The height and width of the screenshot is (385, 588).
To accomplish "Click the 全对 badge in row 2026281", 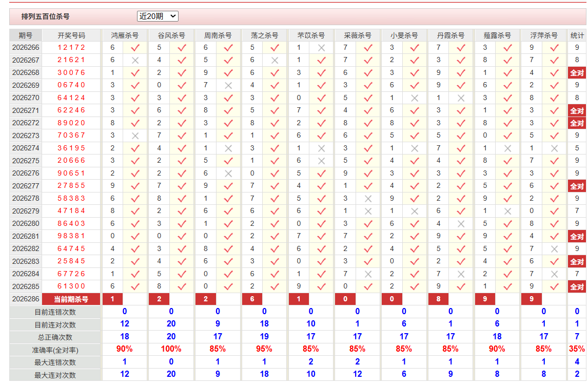I will tap(577, 237).
